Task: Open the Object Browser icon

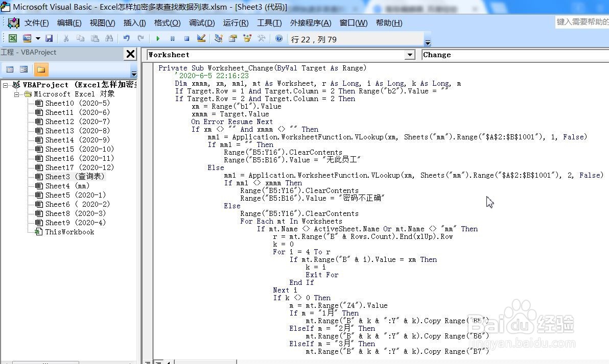Action: [247, 38]
